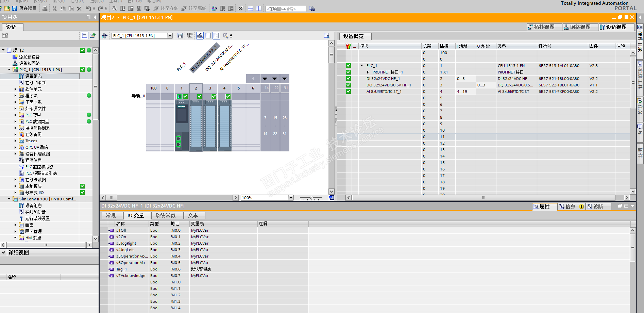Click the Copy icon in main toolbar
Viewport: 644px width, 313px height.
(63, 8)
